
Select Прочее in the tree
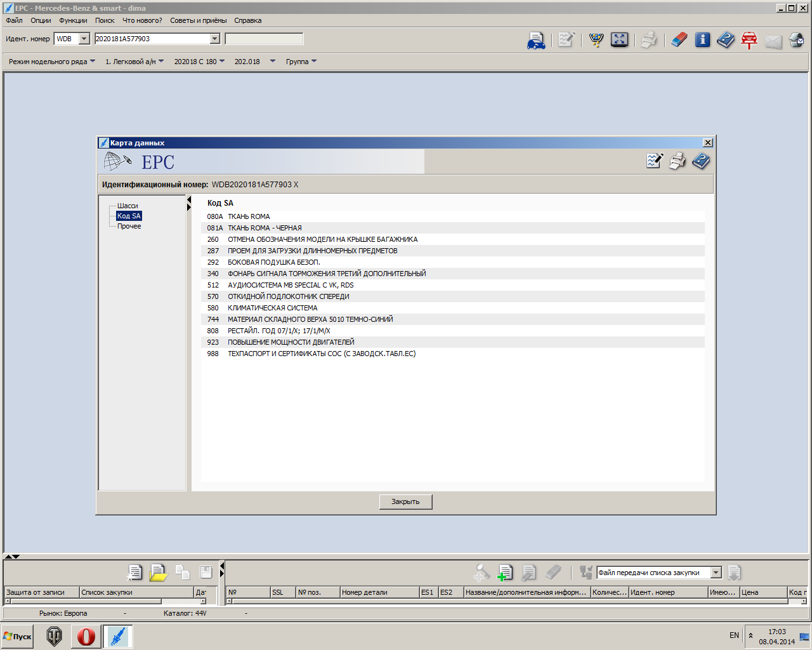(x=129, y=226)
